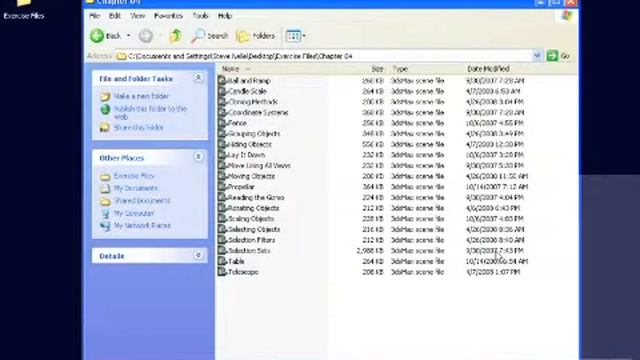
Task: Collapse the File and Folder Tasks panel
Action: [x=198, y=78]
